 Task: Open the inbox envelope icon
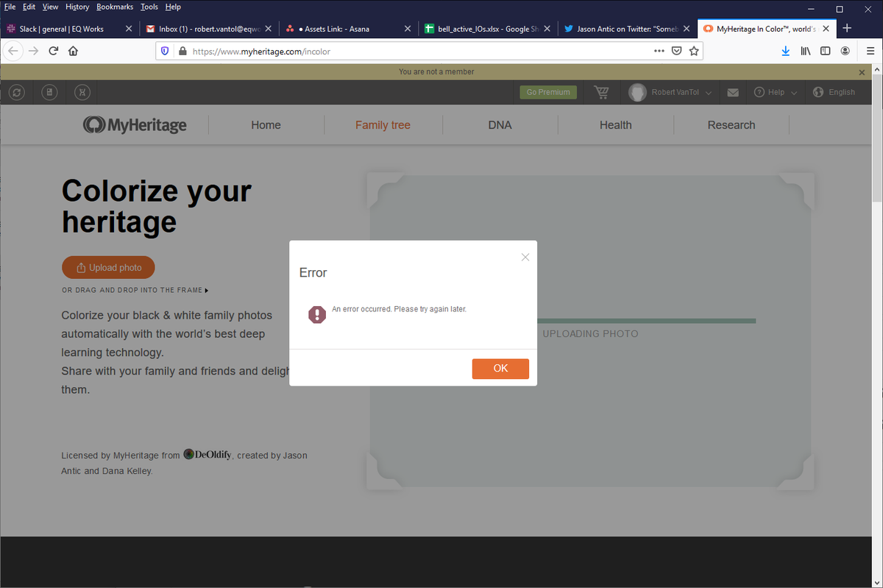click(x=733, y=93)
